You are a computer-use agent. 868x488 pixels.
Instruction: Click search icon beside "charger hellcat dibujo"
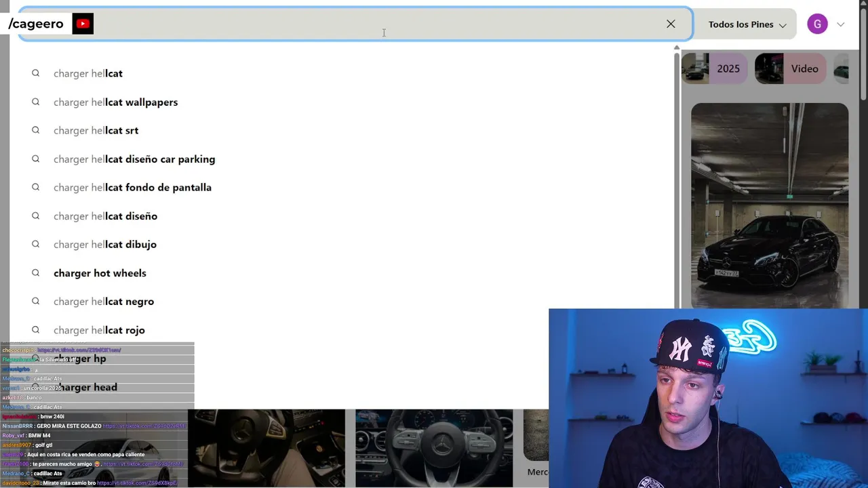click(x=35, y=244)
